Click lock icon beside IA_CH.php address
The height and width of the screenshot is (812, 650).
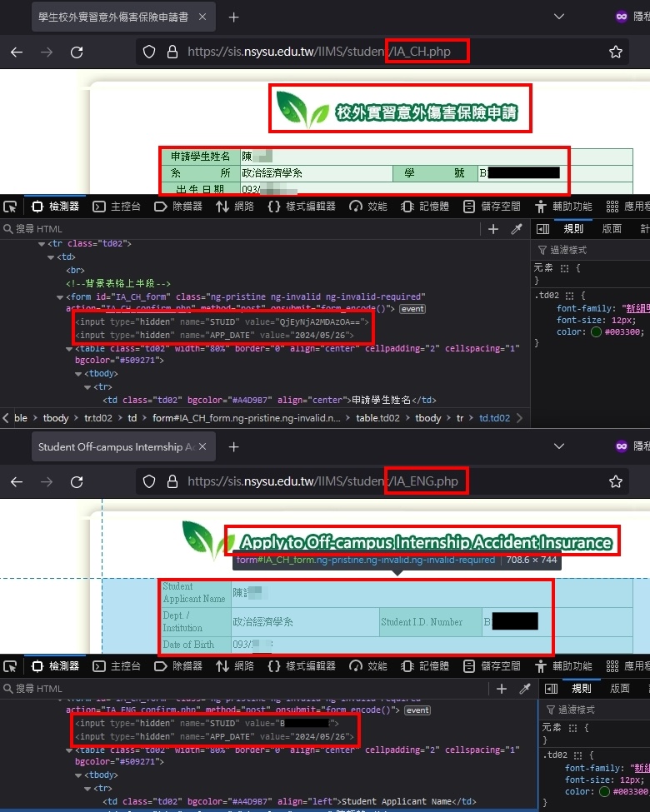coord(172,52)
